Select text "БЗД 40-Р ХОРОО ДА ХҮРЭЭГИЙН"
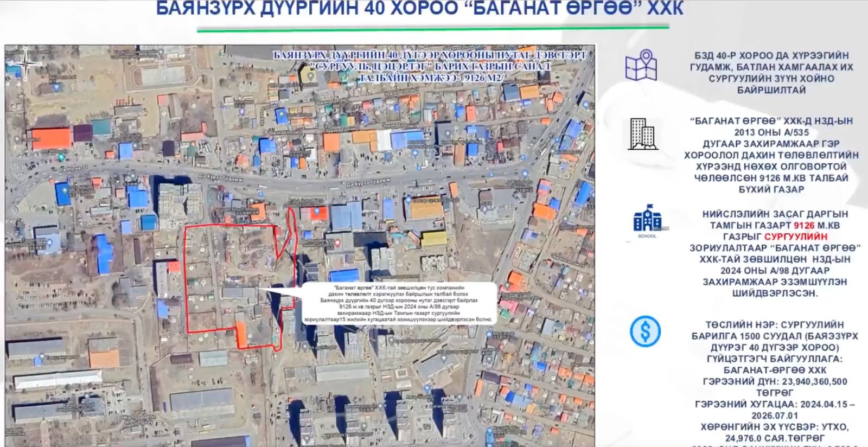 [x=771, y=55]
